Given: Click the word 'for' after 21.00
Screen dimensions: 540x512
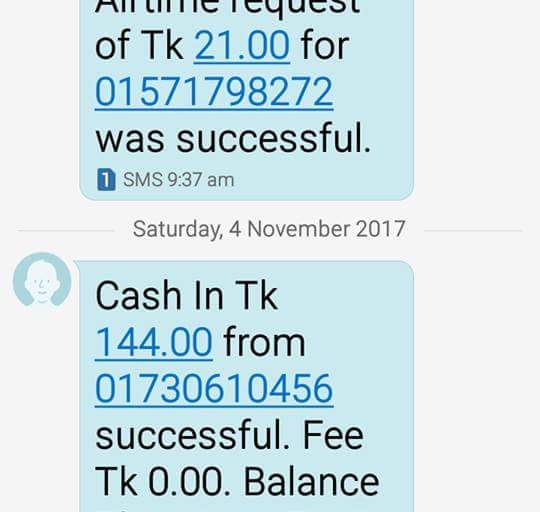Looking at the screenshot, I should (x=325, y=45).
